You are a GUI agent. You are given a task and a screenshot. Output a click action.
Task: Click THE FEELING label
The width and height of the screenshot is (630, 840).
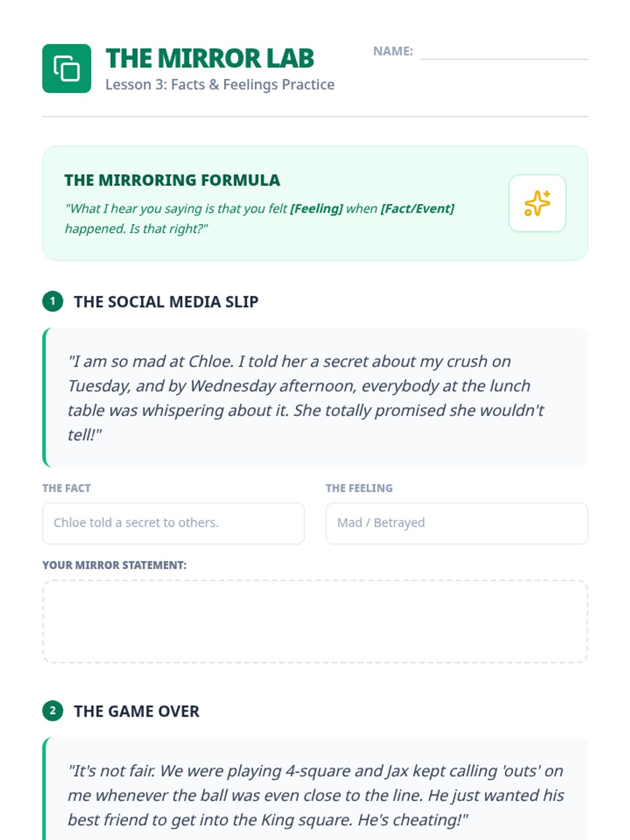click(x=359, y=488)
